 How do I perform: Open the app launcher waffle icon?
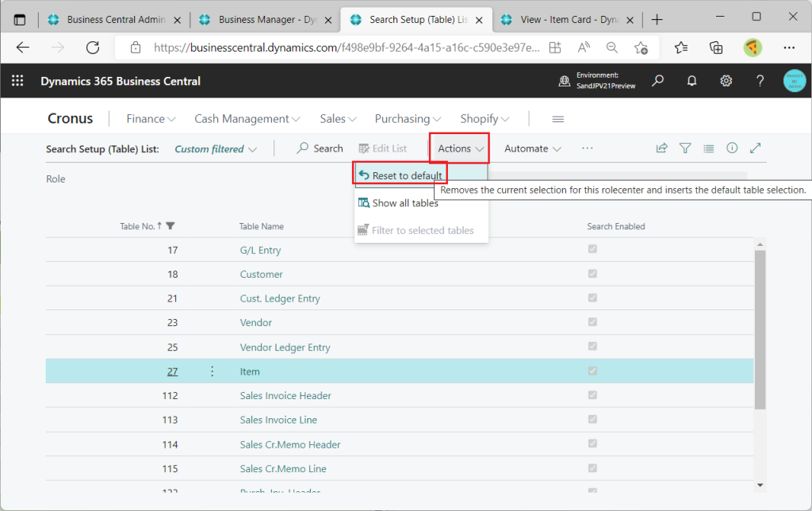coord(17,81)
